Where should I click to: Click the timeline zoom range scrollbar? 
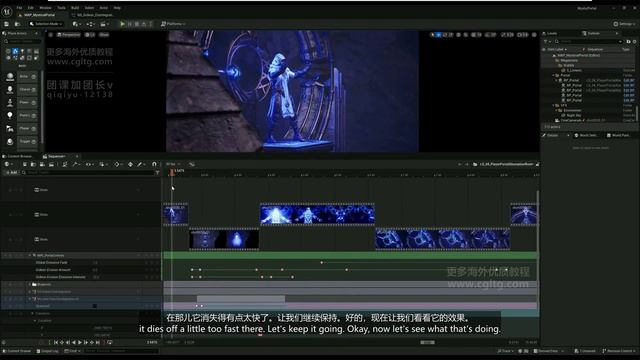(427, 342)
